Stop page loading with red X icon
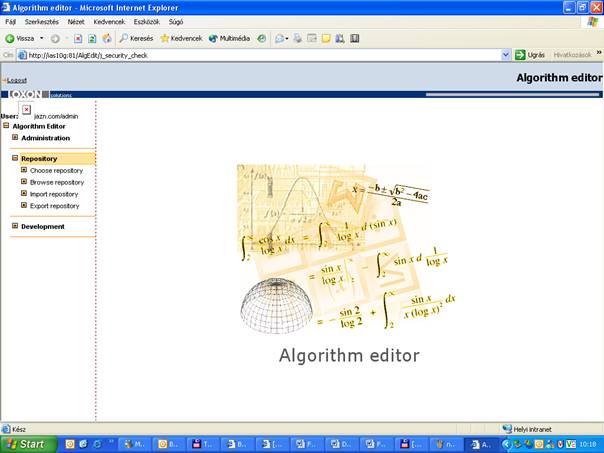The width and height of the screenshot is (604, 453). (x=78, y=39)
